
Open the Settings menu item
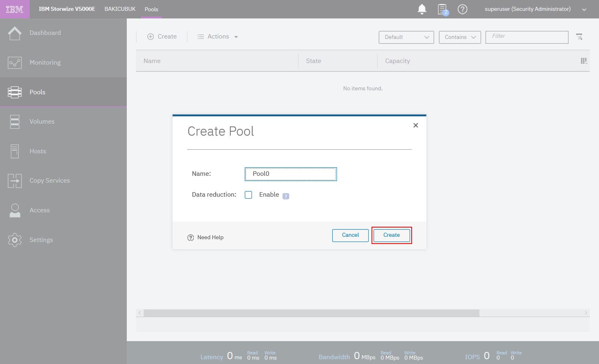pos(63,240)
